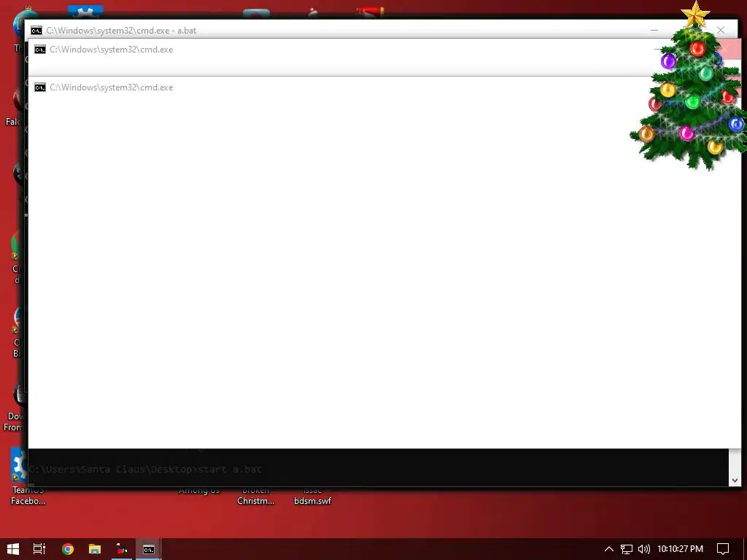Open File Explorer from the taskbar
The image size is (747, 560).
[x=95, y=549]
